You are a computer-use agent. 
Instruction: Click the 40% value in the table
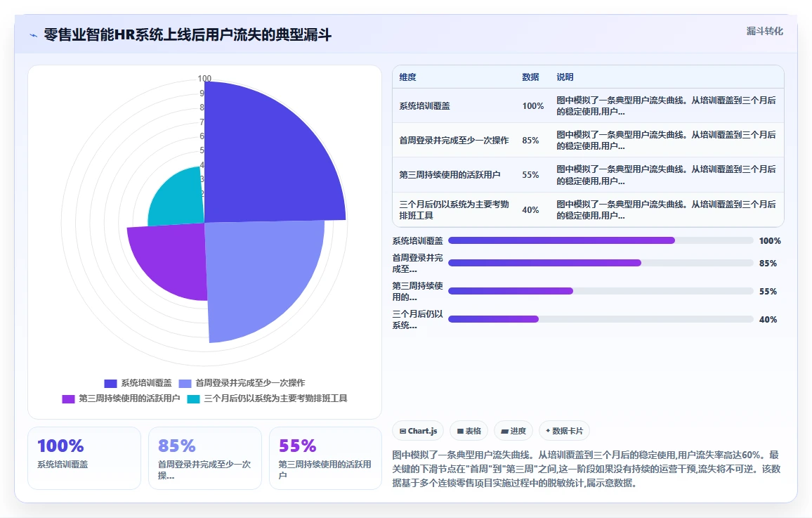pos(530,209)
